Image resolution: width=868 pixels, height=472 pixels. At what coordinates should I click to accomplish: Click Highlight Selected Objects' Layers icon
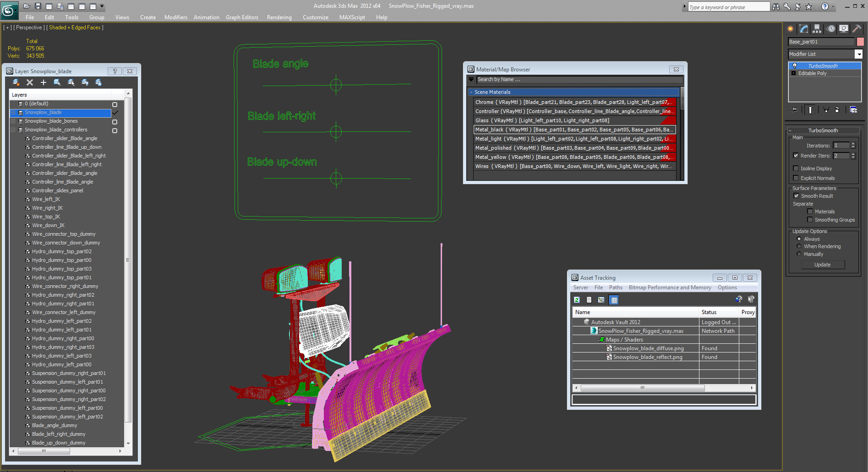point(71,82)
